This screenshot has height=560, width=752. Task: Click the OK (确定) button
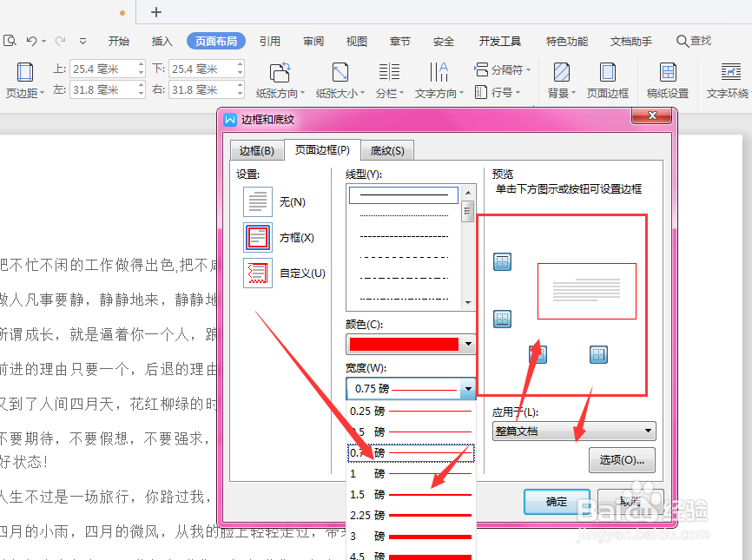click(557, 502)
